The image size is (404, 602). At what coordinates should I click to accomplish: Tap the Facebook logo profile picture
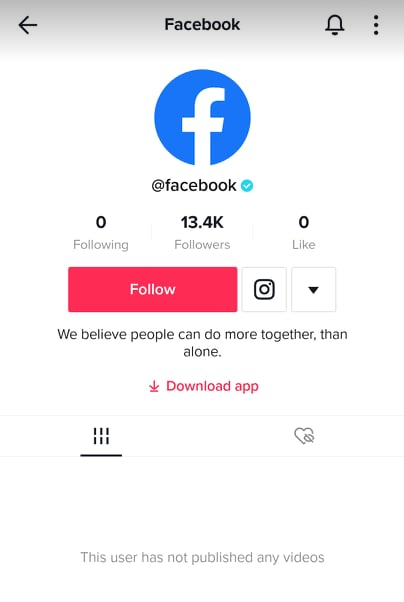pyautogui.click(x=202, y=117)
